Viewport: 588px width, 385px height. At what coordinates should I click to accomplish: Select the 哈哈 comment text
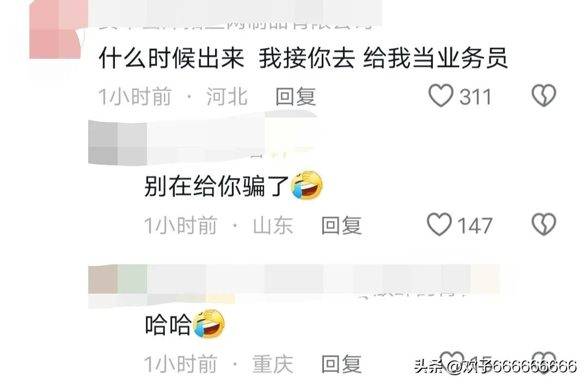coord(168,325)
